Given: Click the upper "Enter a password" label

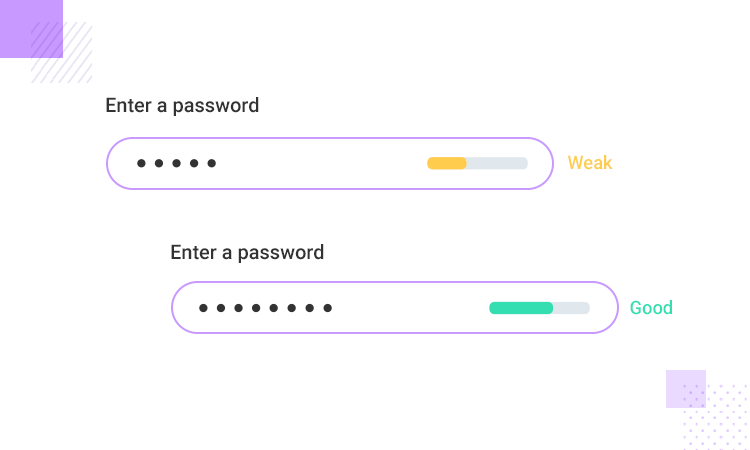Looking at the screenshot, I should pyautogui.click(x=182, y=105).
